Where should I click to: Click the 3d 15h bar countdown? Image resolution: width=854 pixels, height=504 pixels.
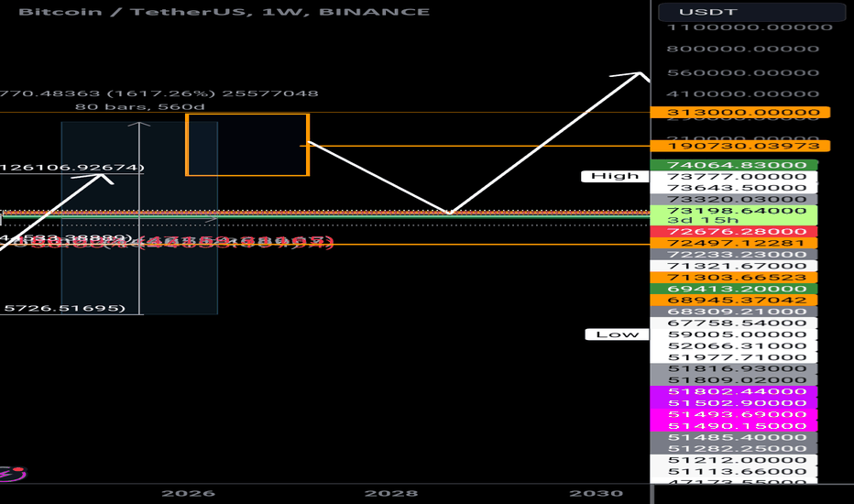point(703,220)
